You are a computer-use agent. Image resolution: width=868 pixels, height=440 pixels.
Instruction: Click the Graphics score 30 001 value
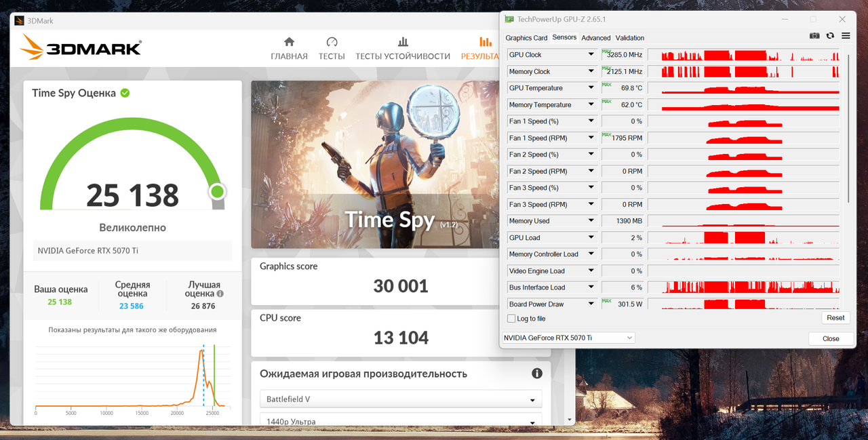(401, 286)
